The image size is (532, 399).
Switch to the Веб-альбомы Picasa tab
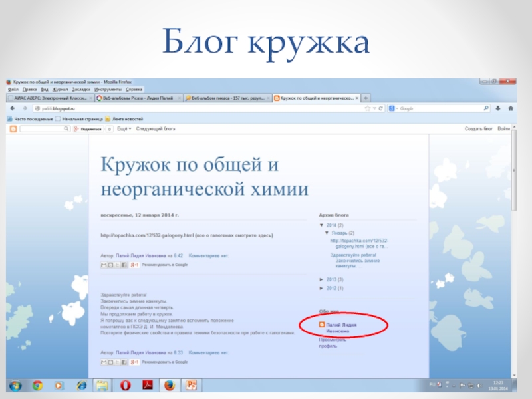pyautogui.click(x=138, y=98)
